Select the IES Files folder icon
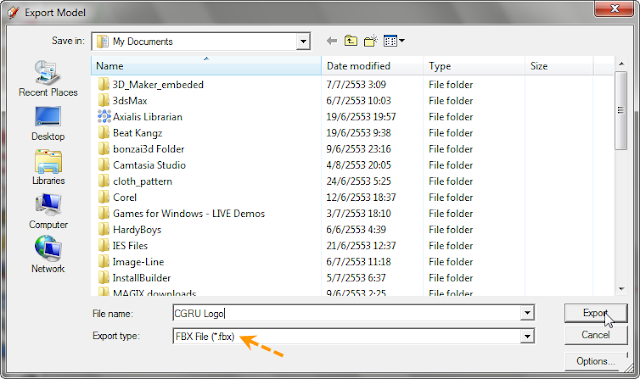The image size is (640, 379). (104, 246)
